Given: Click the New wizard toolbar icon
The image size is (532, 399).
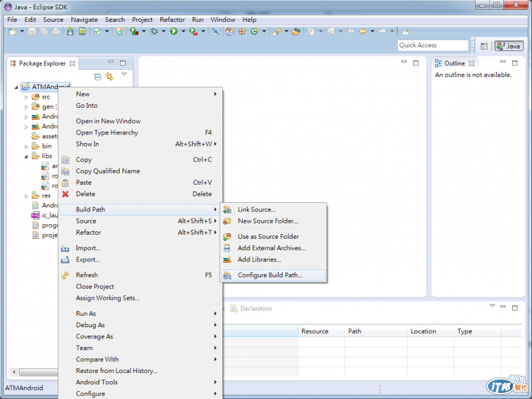Looking at the screenshot, I should pos(13,31).
